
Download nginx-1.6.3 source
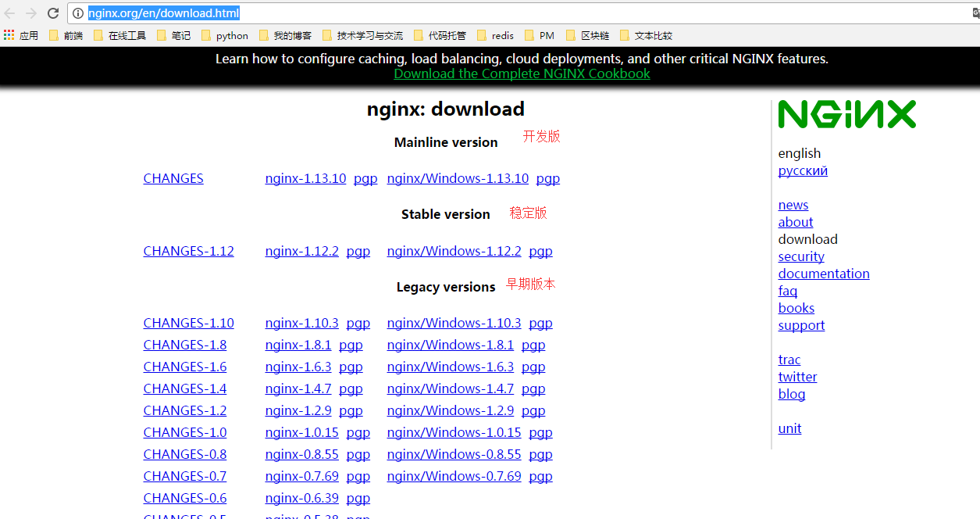(x=298, y=367)
